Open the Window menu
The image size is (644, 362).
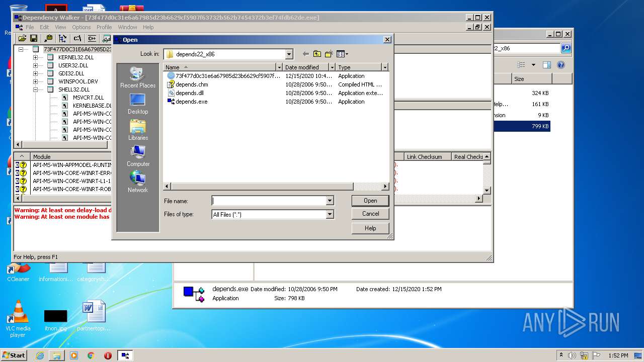(128, 27)
